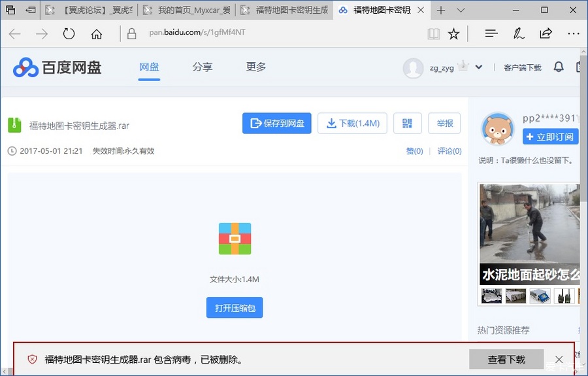Close the active 福特地图卡密钥 tab
The width and height of the screenshot is (588, 376).
pos(421,10)
